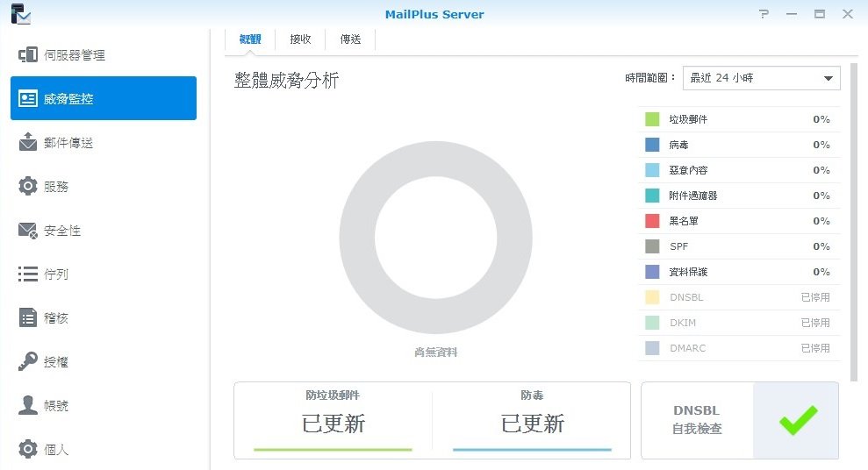This screenshot has width=868, height=470.
Task: Switch to the 概觀 tab
Action: (x=250, y=39)
